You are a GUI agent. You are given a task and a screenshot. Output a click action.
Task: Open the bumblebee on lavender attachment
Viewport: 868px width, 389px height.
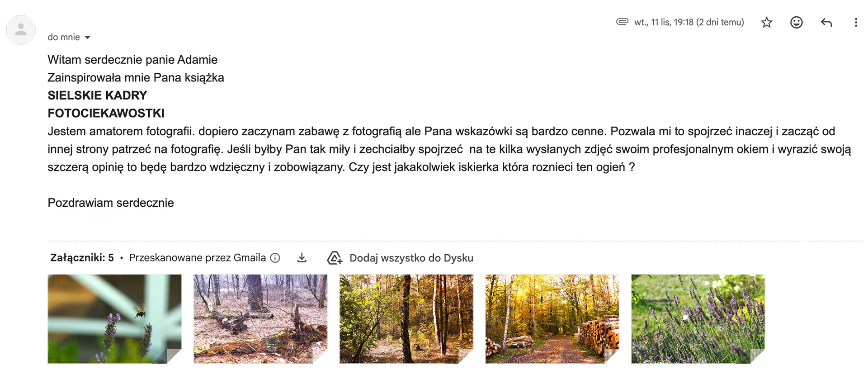coord(114,319)
